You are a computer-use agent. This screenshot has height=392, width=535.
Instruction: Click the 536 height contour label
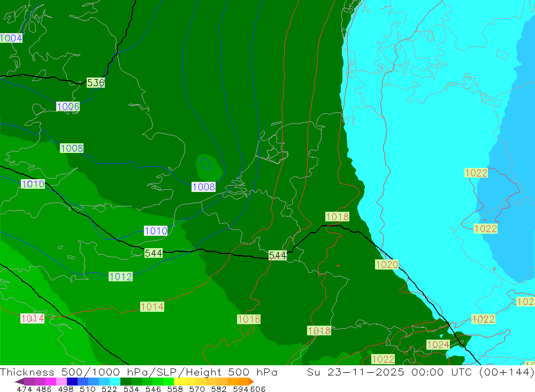tap(96, 82)
